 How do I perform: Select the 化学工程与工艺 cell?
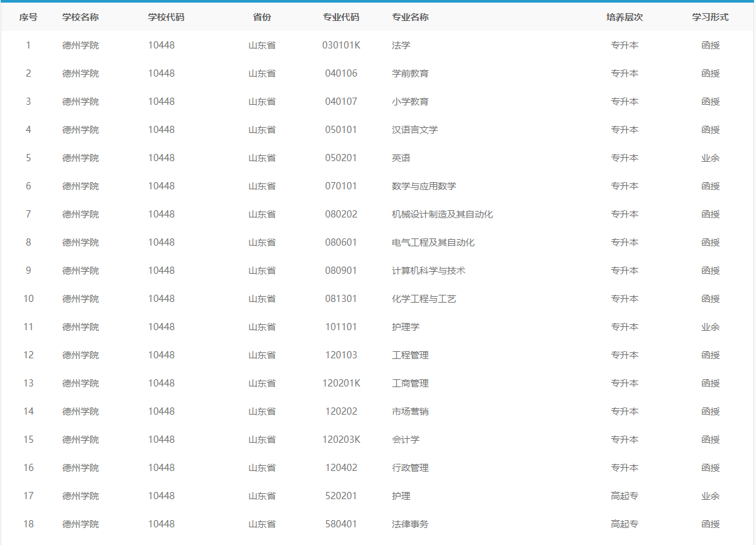[424, 299]
